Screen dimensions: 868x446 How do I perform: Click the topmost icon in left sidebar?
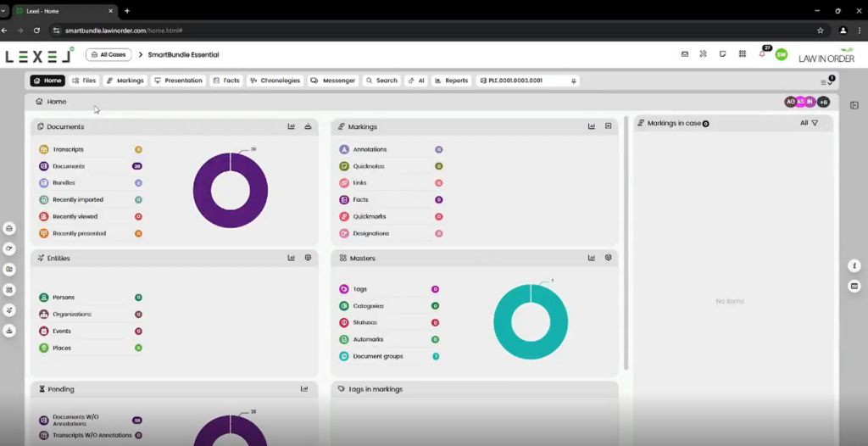[8, 228]
